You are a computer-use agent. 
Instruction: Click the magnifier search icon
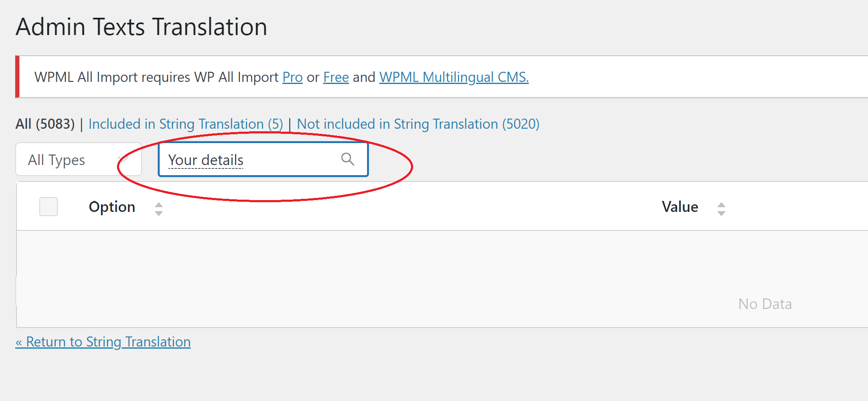348,159
